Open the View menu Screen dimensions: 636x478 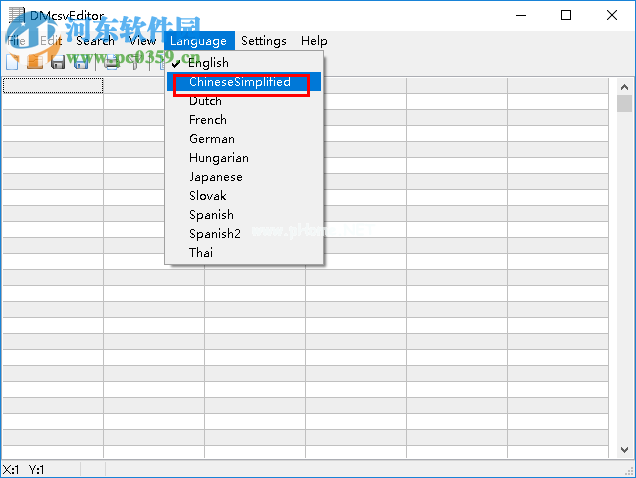point(142,41)
